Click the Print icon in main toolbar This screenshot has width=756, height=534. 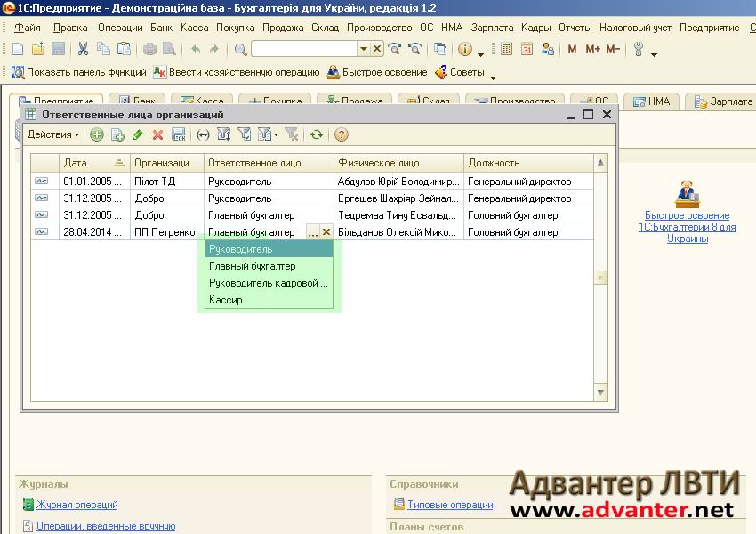tap(149, 49)
